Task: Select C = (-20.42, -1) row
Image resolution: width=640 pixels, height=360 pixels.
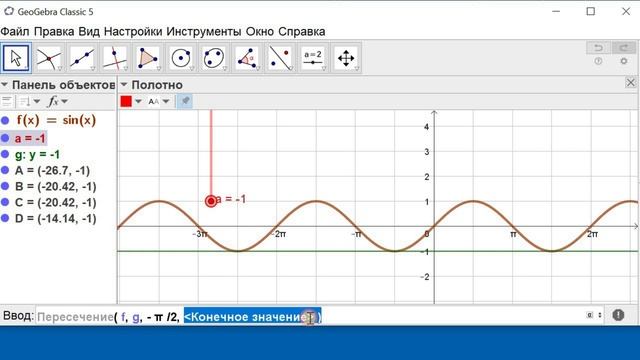Action: (56, 202)
